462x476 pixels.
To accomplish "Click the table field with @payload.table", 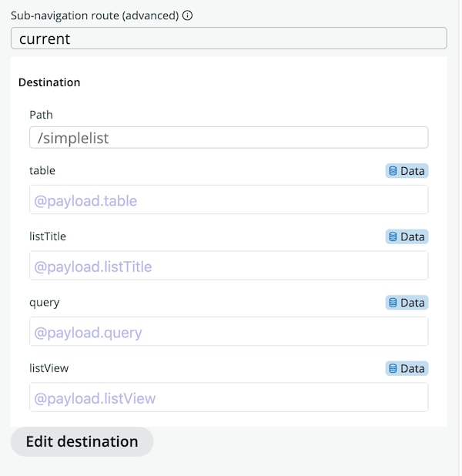I will tap(229, 199).
